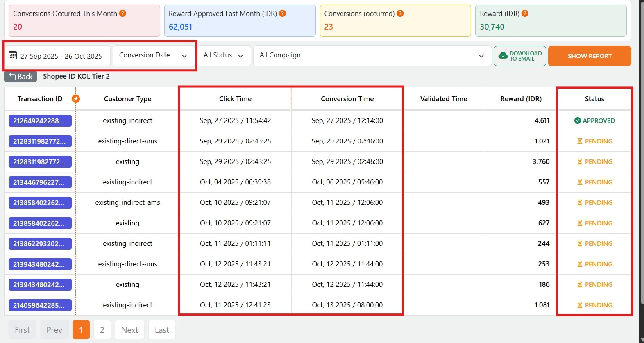Open transaction ID 212649242288...

coord(40,121)
